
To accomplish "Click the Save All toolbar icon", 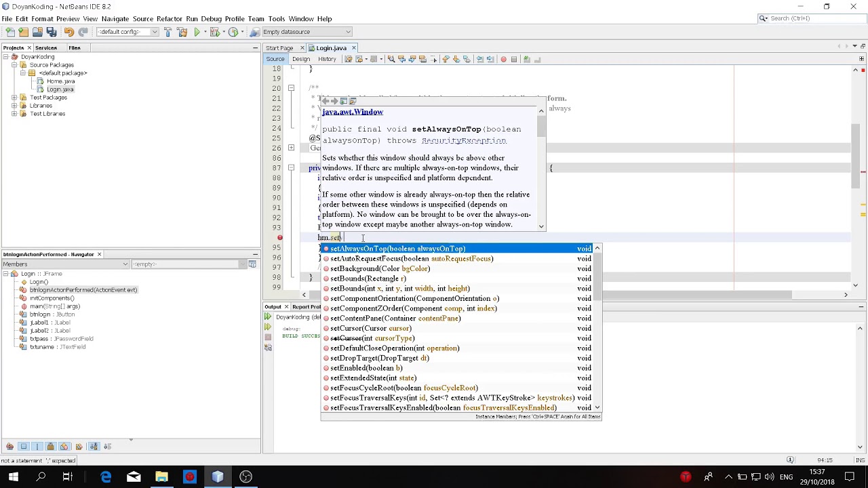I will pyautogui.click(x=52, y=32).
